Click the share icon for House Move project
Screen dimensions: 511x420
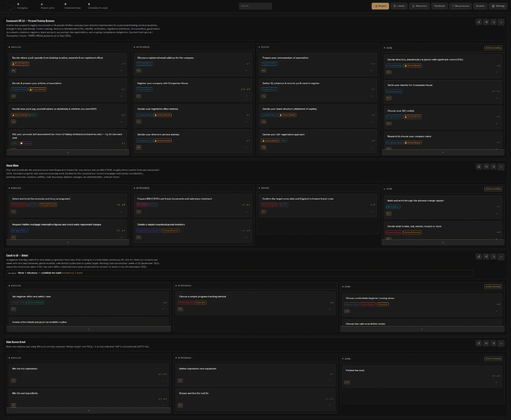tap(486, 167)
